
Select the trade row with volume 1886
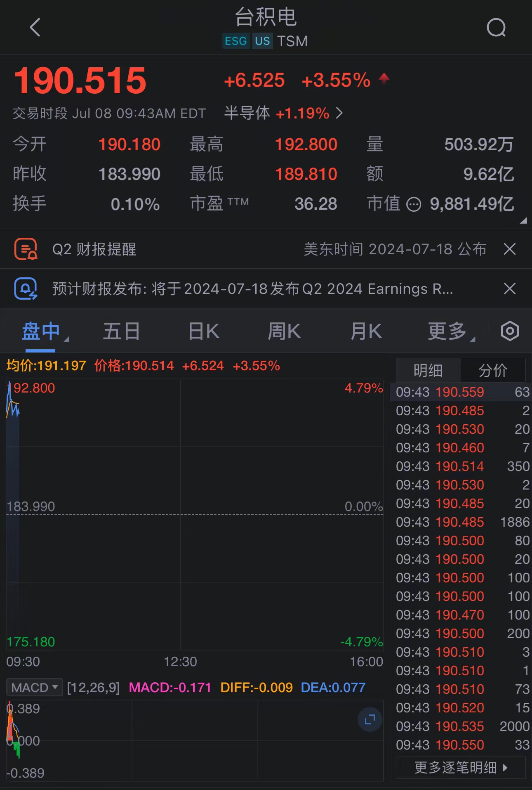coord(461,522)
